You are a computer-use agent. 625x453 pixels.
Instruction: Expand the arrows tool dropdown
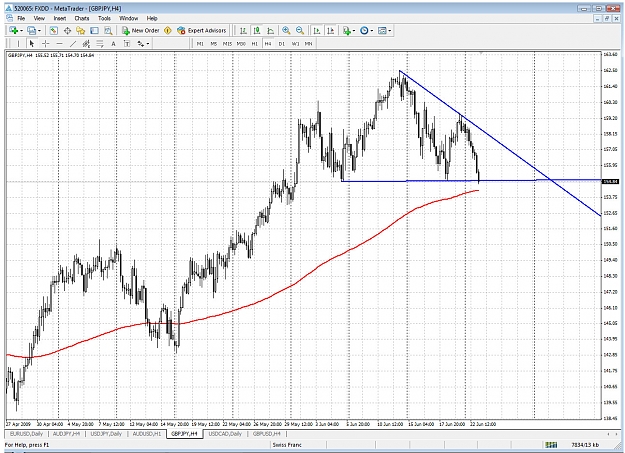click(148, 43)
